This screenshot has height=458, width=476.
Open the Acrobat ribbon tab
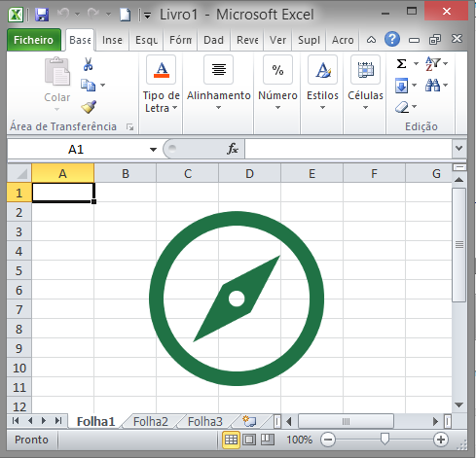[x=343, y=40]
